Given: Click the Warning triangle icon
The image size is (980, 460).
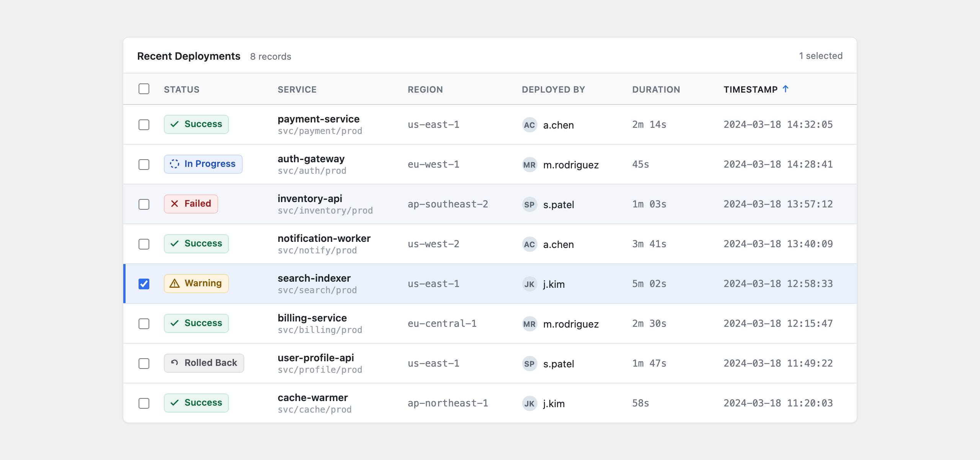Looking at the screenshot, I should 175,283.
